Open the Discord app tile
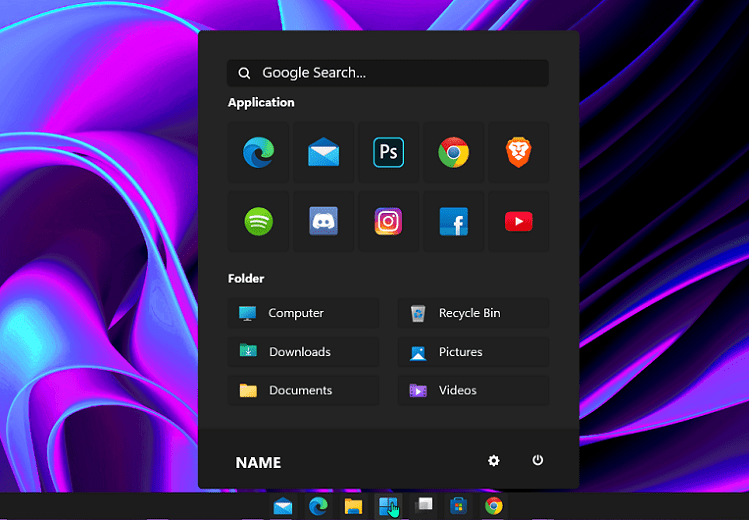The image size is (749, 520). [x=323, y=221]
